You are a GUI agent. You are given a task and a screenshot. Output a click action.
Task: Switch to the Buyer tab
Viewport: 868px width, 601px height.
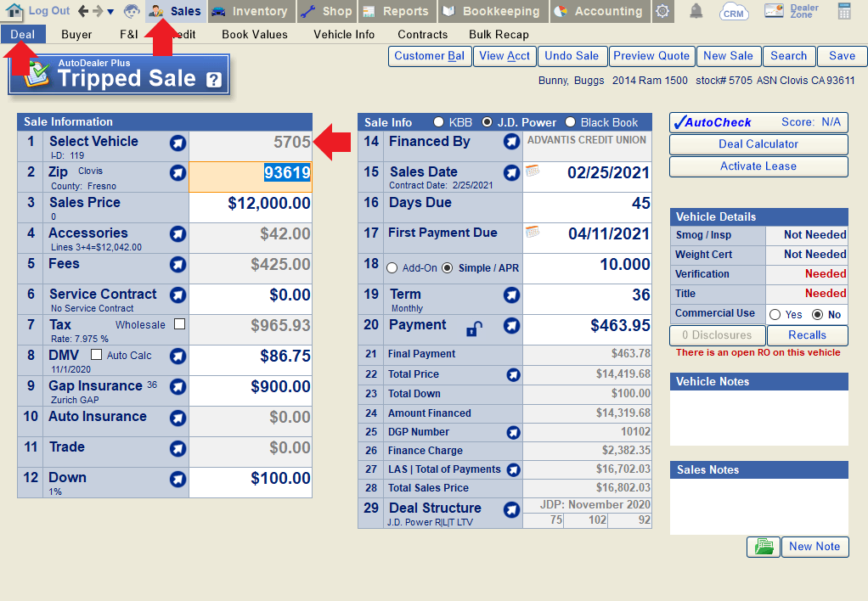76,34
